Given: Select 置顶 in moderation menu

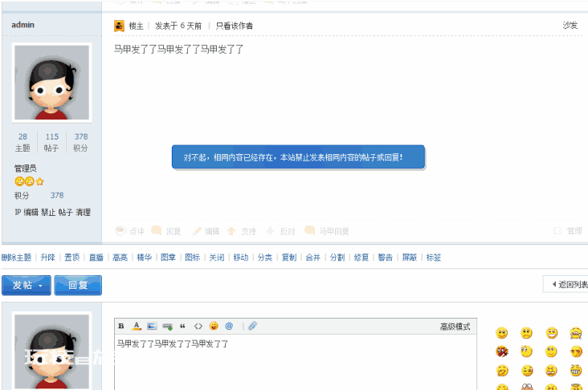Looking at the screenshot, I should coord(72,258).
